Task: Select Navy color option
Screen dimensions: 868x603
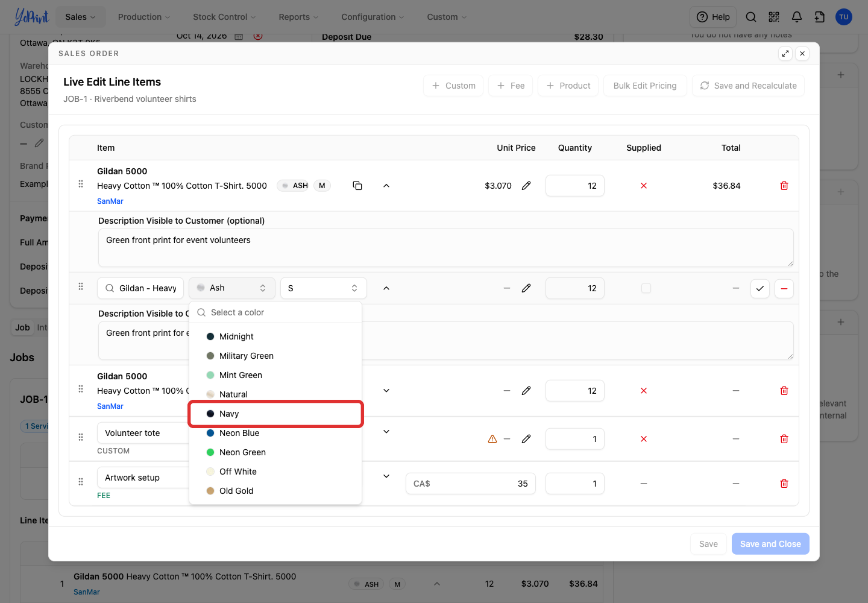Action: [275, 414]
